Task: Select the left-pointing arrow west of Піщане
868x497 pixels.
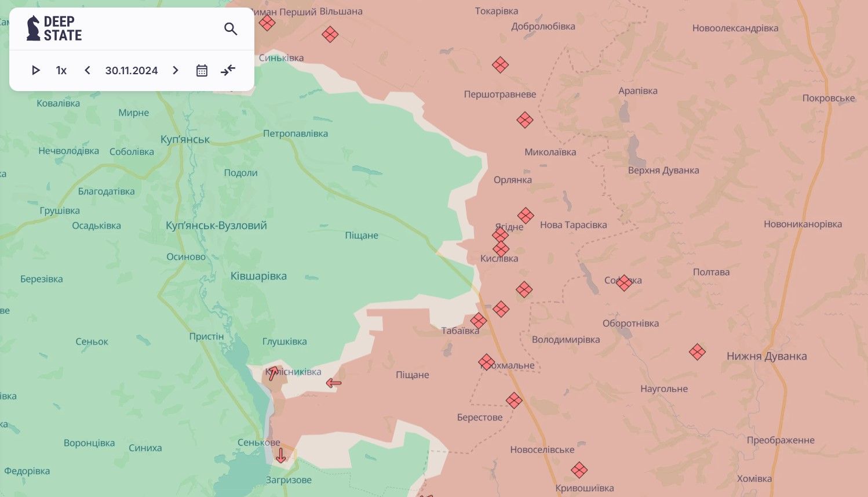Action: (x=334, y=383)
